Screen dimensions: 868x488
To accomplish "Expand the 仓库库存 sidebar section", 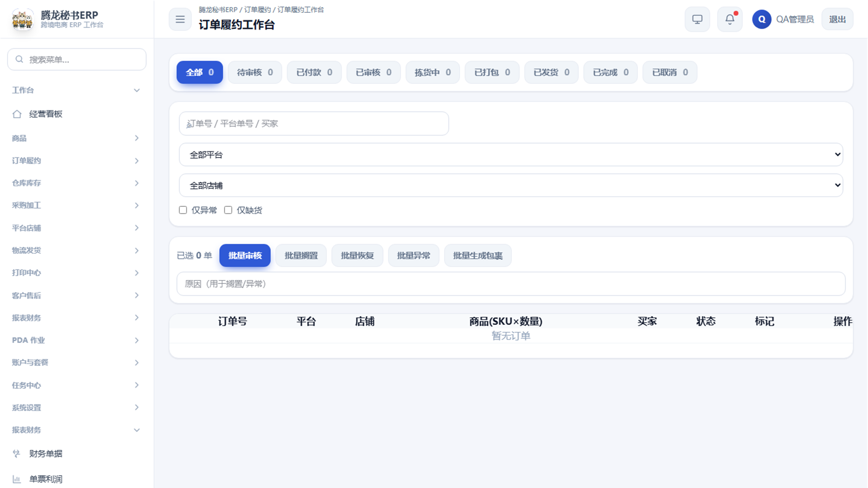I will pos(77,183).
